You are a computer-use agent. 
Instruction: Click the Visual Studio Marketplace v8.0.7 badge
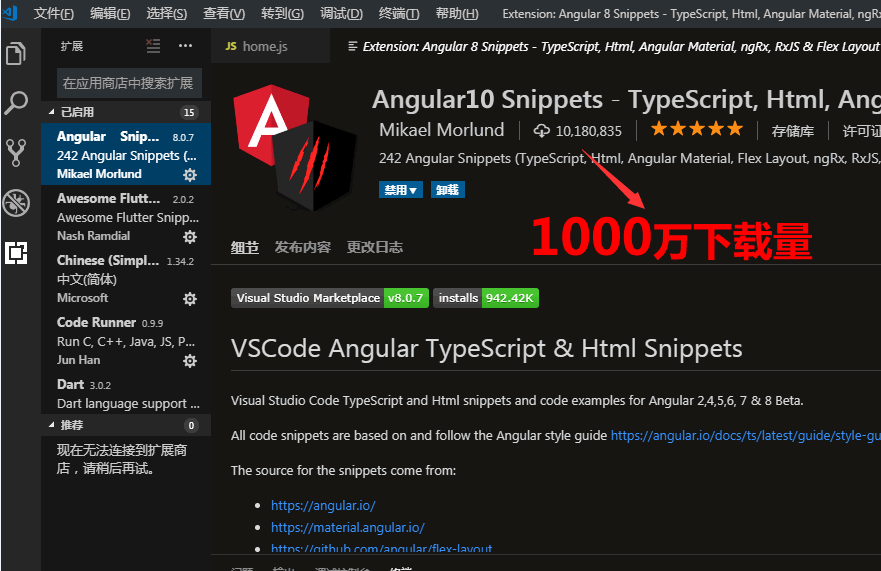point(330,298)
